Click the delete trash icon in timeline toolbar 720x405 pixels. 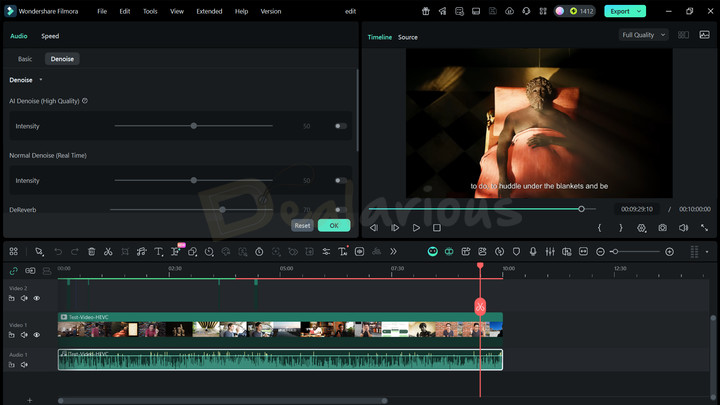pos(91,252)
